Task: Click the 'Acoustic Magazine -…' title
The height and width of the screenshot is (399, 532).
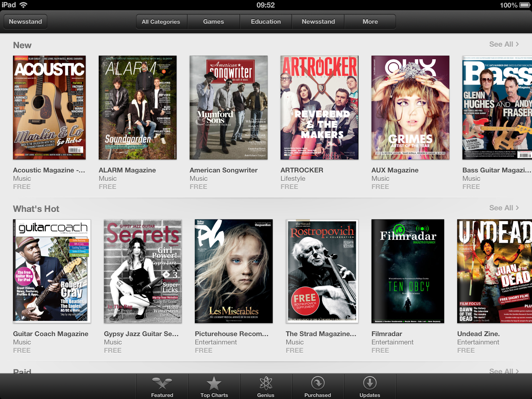Action: pyautogui.click(x=49, y=170)
